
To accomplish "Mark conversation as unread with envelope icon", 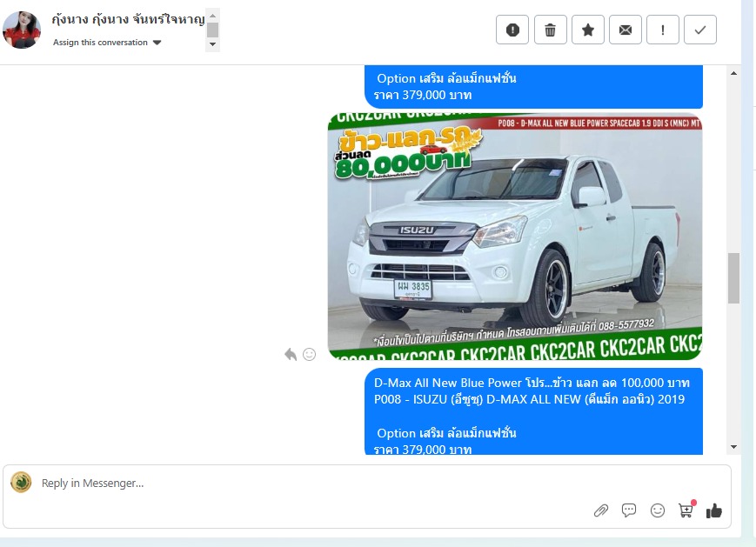I will click(x=626, y=30).
